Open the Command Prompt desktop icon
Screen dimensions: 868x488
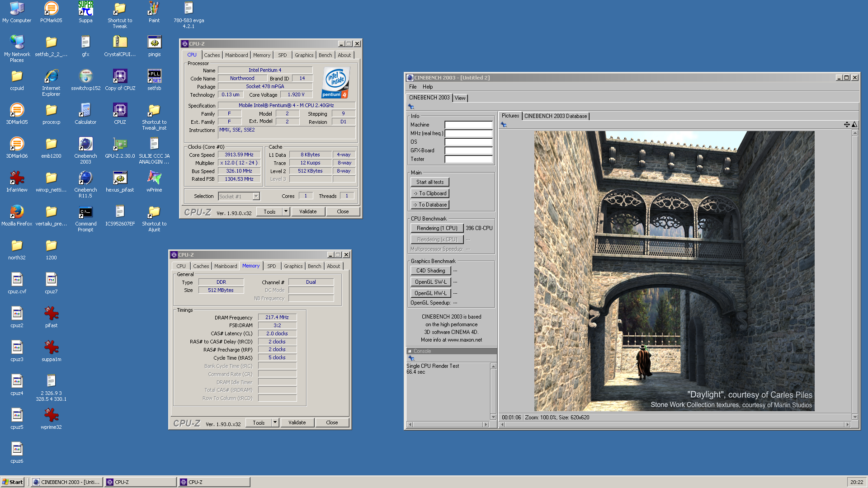pyautogui.click(x=85, y=218)
